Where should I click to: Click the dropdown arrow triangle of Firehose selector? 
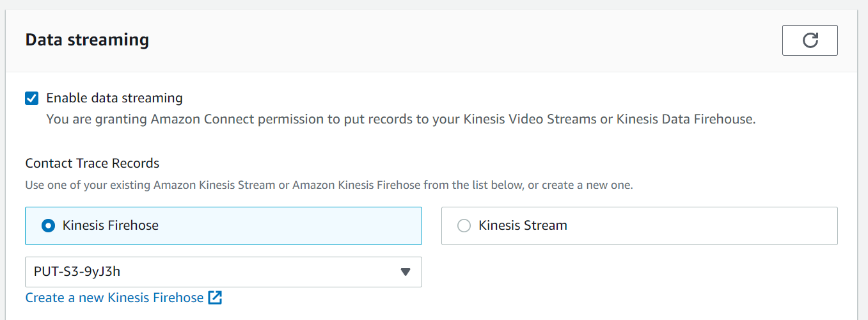405,272
